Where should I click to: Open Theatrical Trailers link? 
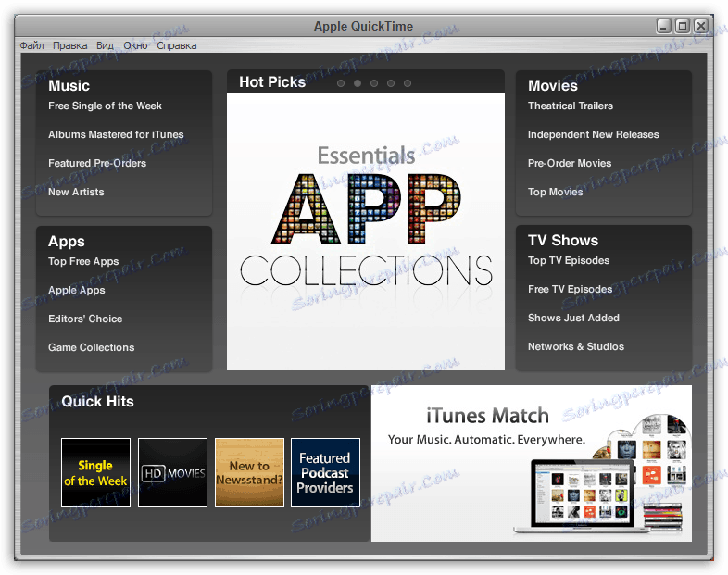pyautogui.click(x=571, y=106)
